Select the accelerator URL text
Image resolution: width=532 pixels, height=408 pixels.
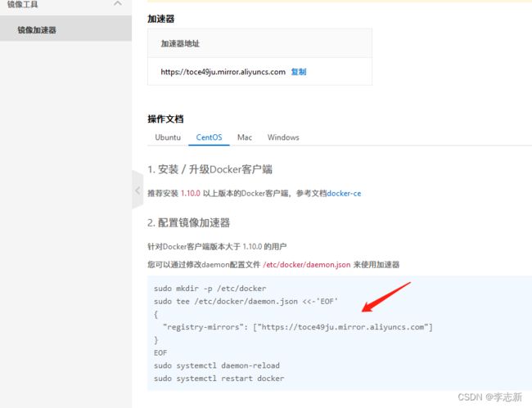(223, 72)
